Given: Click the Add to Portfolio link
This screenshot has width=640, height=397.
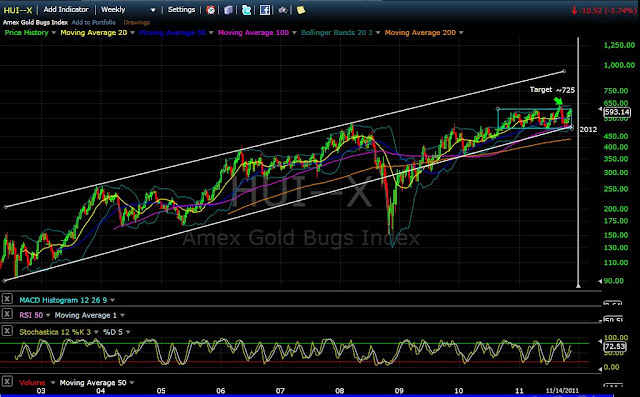Looking at the screenshot, I should click(x=93, y=22).
